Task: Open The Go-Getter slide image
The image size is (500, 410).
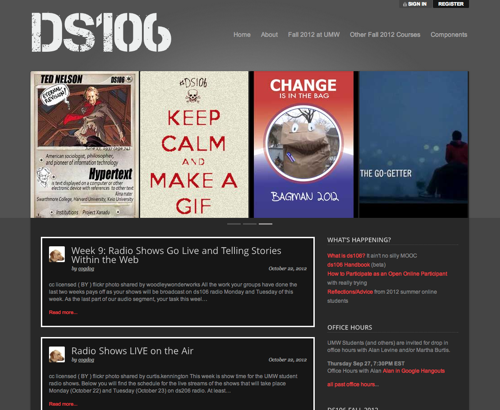Action: coord(413,144)
